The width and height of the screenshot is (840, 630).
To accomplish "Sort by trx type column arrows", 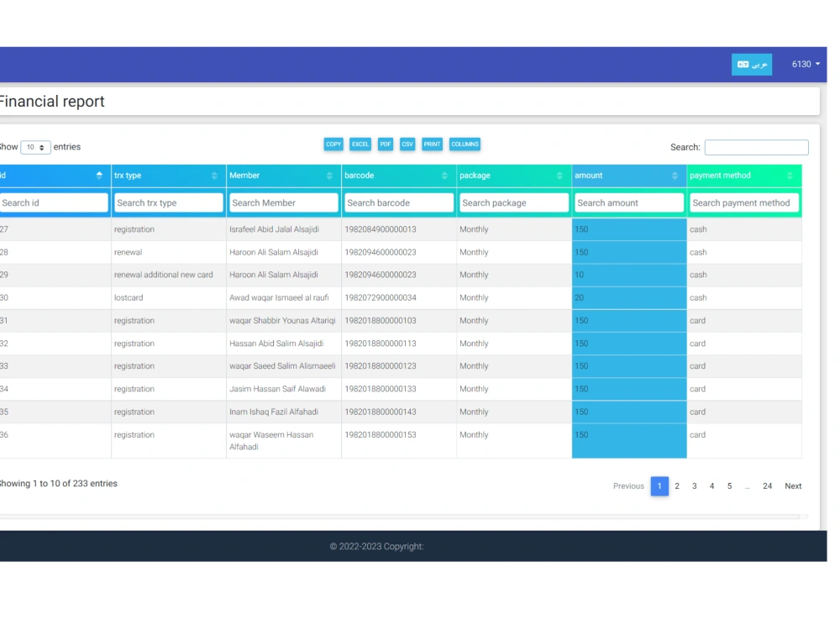I will 214,176.
